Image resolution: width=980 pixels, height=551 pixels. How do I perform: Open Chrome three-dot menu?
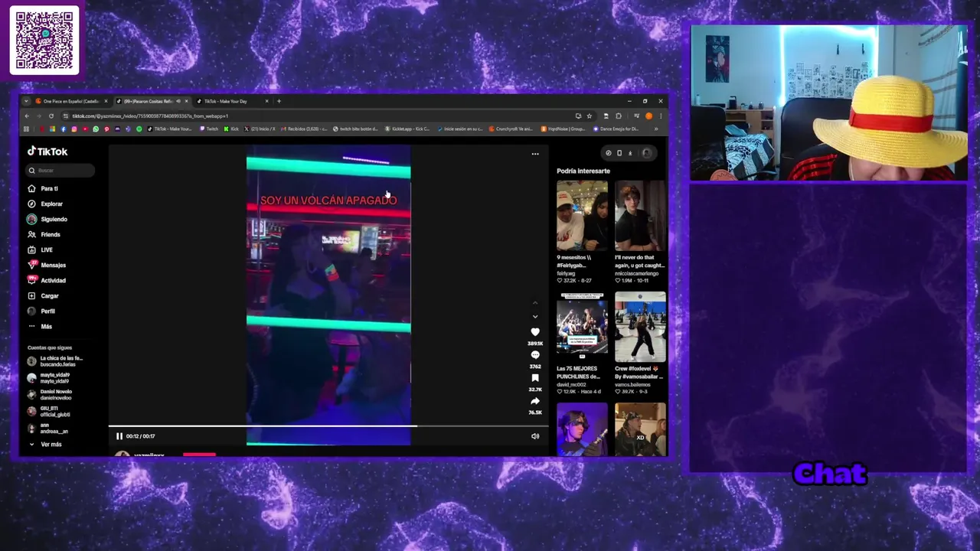tap(661, 116)
